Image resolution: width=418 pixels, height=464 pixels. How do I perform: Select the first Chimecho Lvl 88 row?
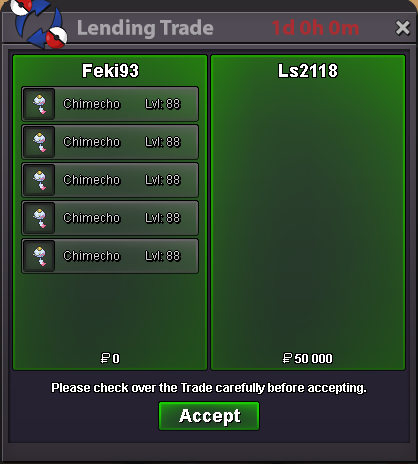(x=110, y=104)
